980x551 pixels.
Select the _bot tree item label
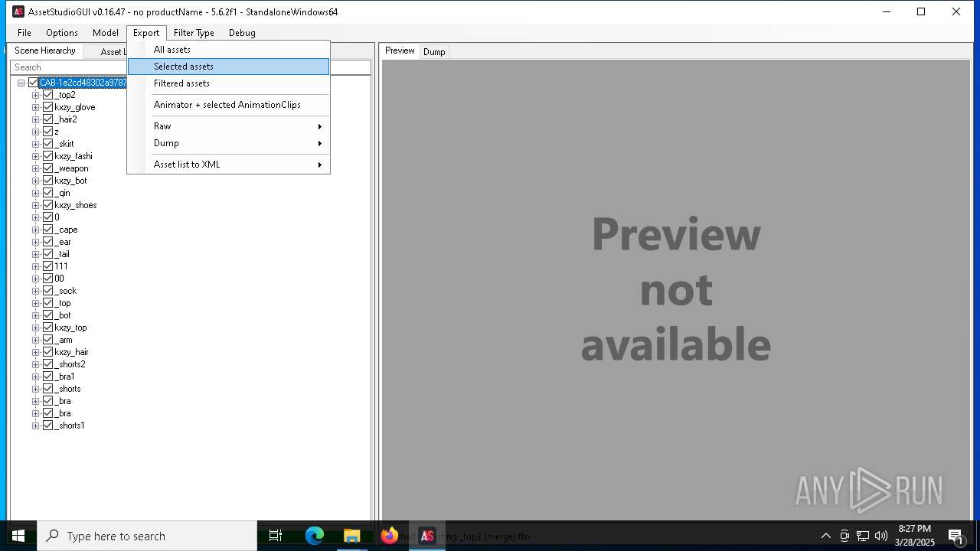pos(63,315)
